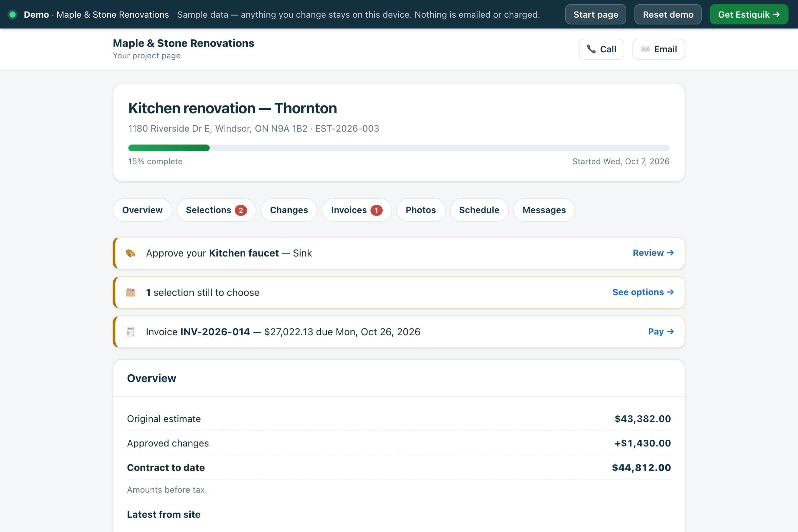Click Your project page subtitle
The width and height of the screenshot is (798, 532).
(147, 56)
